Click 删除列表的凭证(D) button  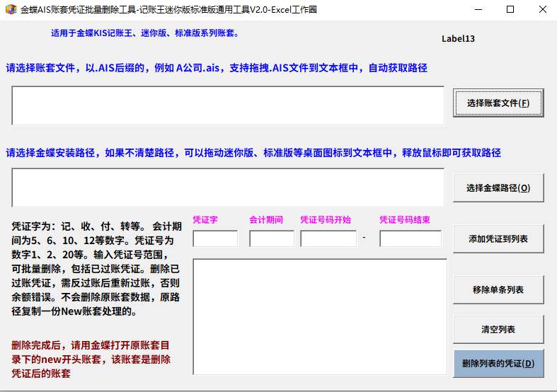point(498,363)
